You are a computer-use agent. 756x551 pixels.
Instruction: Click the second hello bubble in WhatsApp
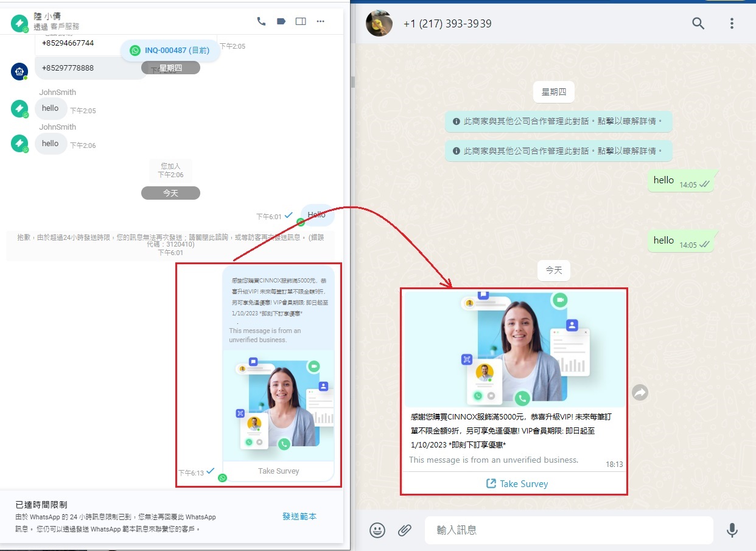(682, 241)
